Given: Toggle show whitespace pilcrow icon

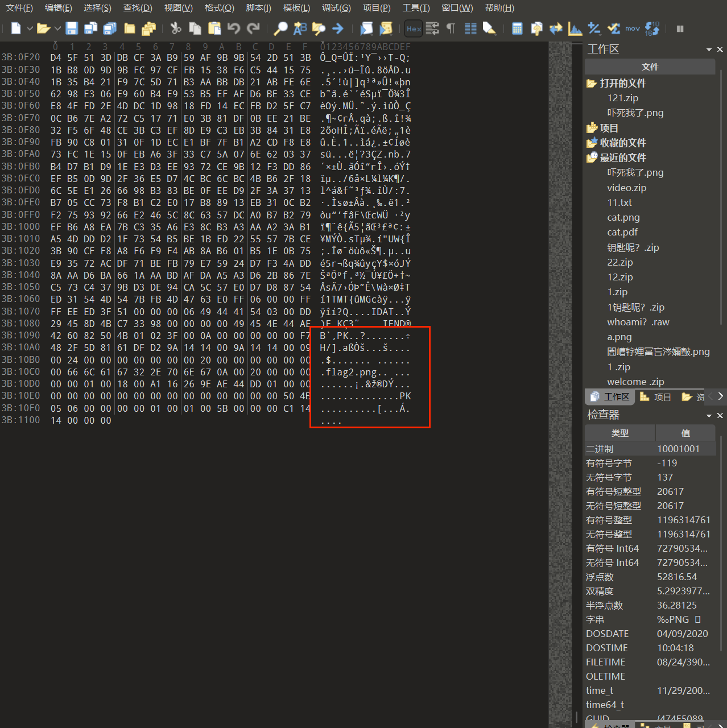Looking at the screenshot, I should click(451, 28).
